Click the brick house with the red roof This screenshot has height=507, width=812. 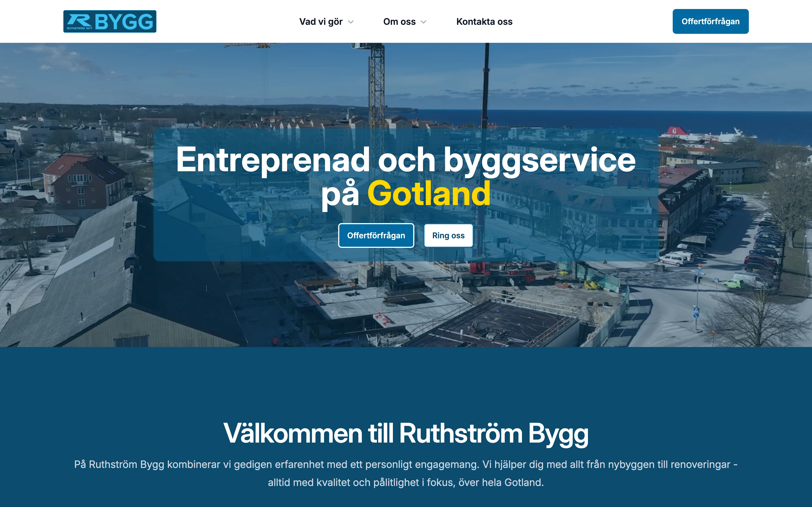[86, 183]
